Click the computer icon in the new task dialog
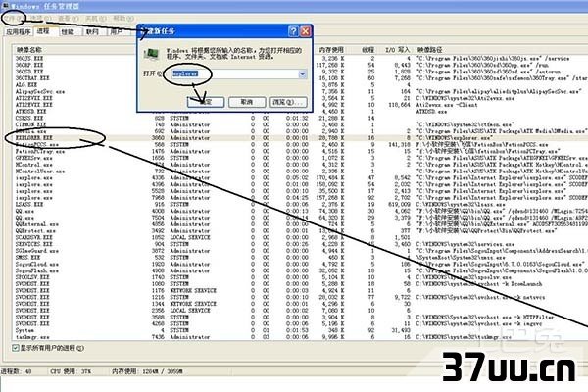The height and width of the screenshot is (392, 588). (151, 55)
